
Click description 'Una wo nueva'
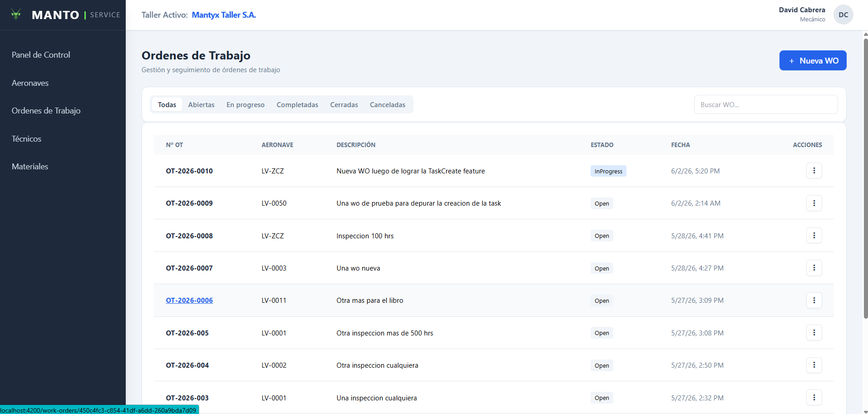[358, 268]
